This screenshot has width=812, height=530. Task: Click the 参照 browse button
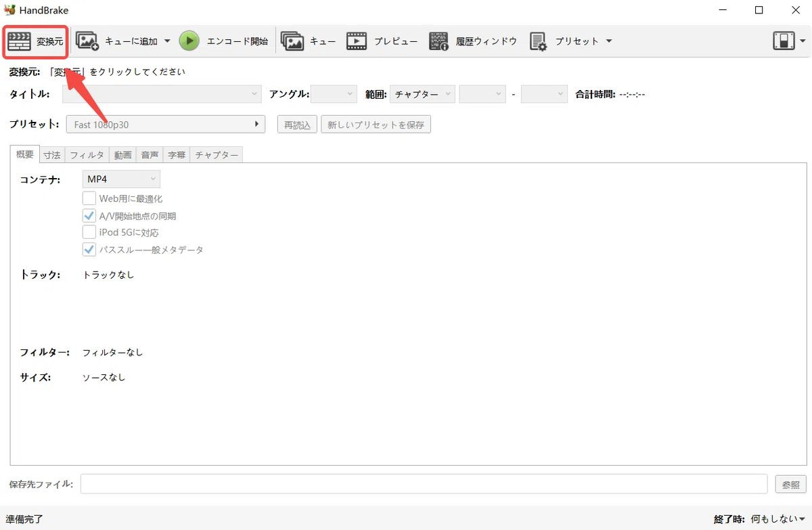point(791,484)
